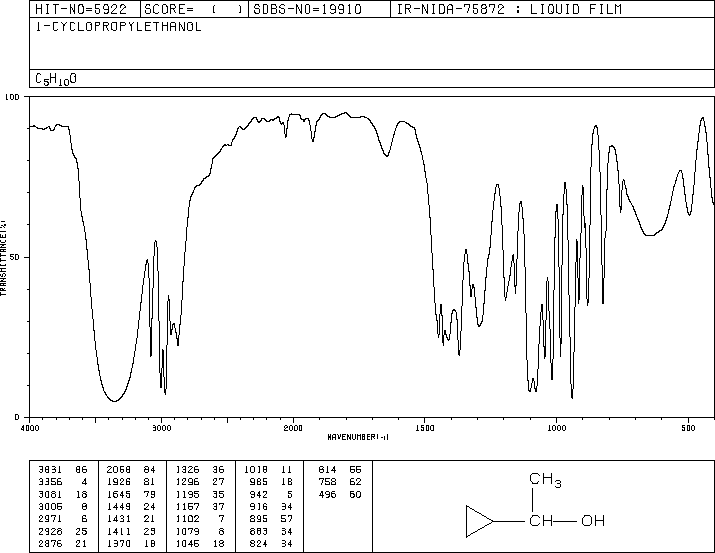715x553 pixels.
Task: Select peak table entry 883
Action: pyautogui.click(x=271, y=531)
